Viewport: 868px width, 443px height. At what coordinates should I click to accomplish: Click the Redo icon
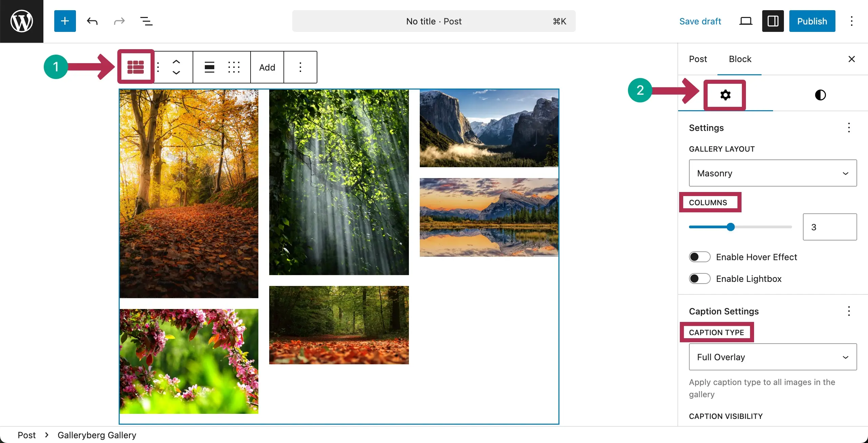[x=119, y=21]
